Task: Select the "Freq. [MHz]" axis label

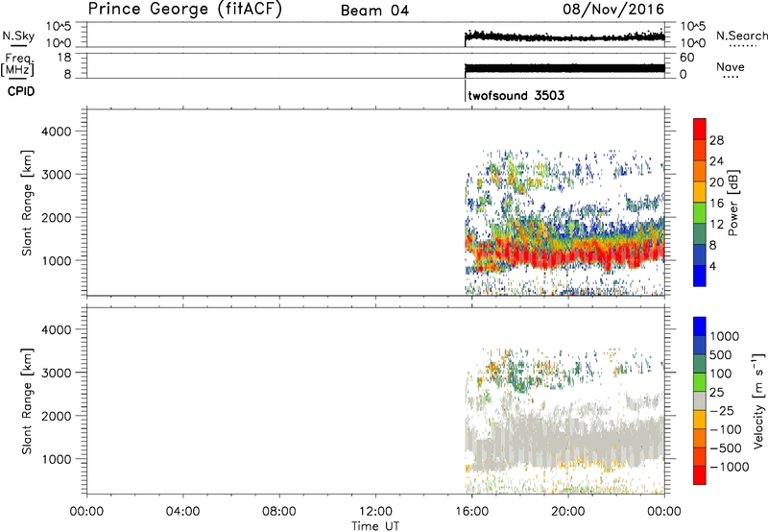Action: click(18, 64)
